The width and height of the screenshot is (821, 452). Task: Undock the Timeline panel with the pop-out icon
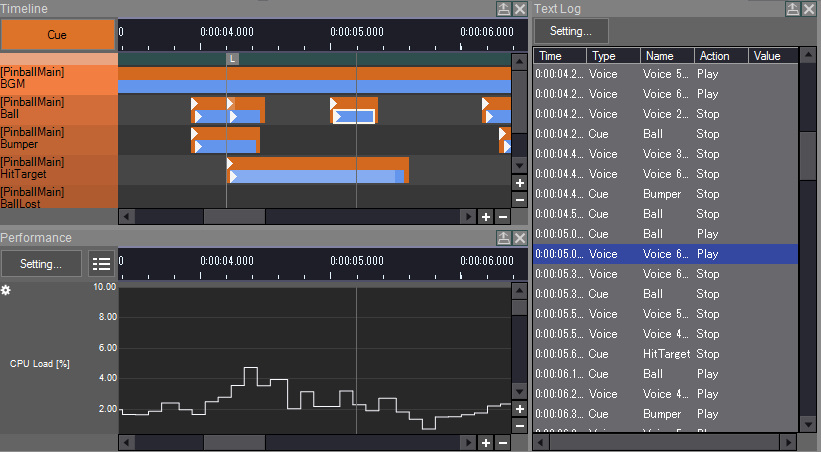503,9
